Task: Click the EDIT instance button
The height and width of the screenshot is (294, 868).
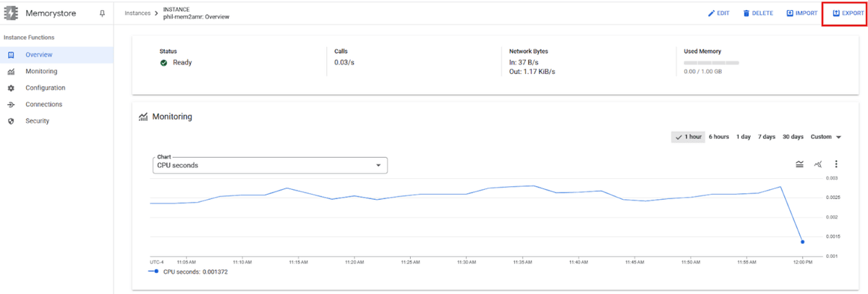Action: [x=718, y=14]
